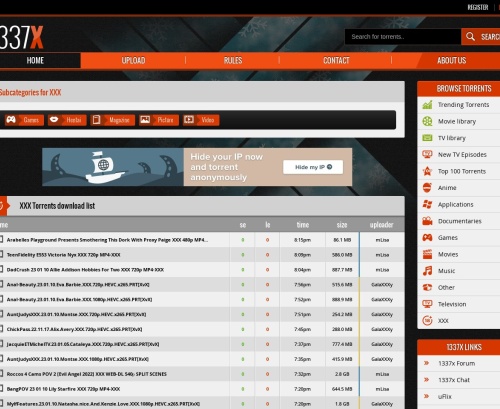Open uploader mLisa in the 8:09pm row
The width and height of the screenshot is (500, 409).
[x=382, y=255]
